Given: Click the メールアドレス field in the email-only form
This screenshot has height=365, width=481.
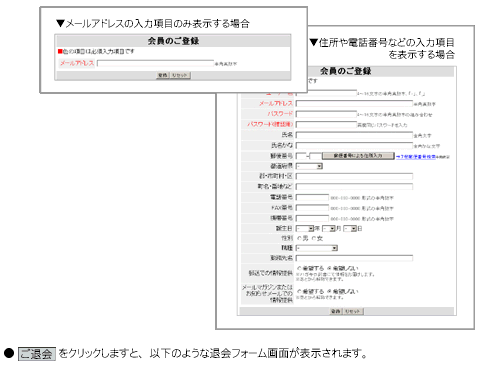Looking at the screenshot, I should coord(155,63).
